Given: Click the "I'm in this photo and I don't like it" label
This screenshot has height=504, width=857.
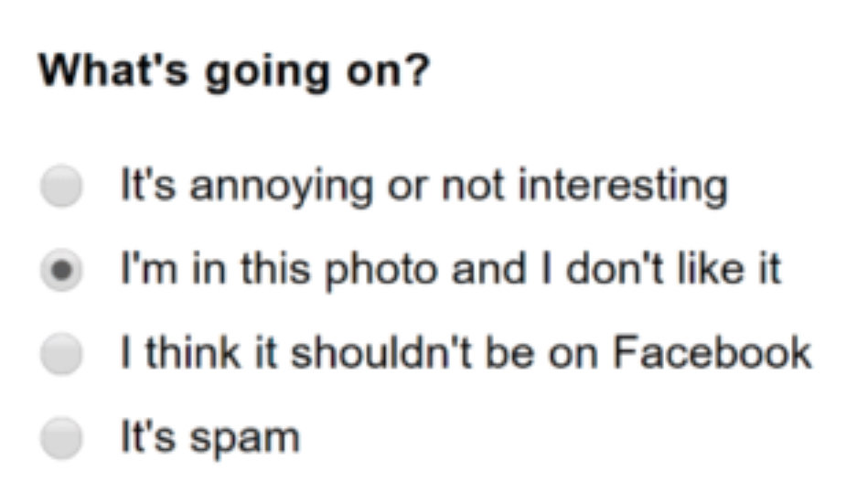Looking at the screenshot, I should [451, 270].
